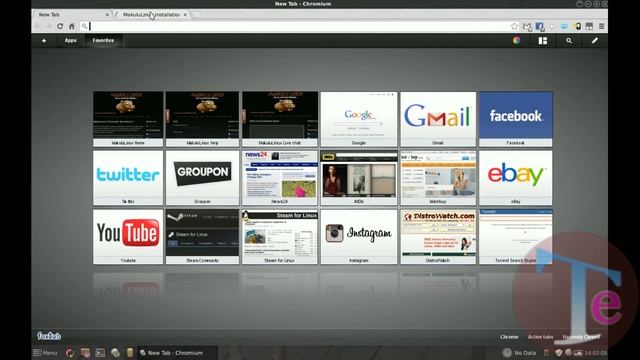The width and height of the screenshot is (640, 360).
Task: Add a new site with plus icon
Action: (44, 40)
